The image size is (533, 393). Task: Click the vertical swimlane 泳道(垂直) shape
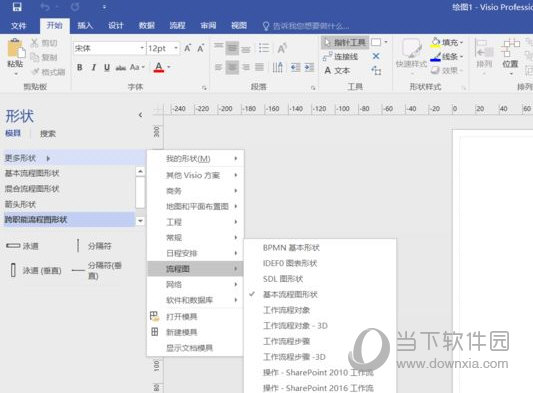point(36,271)
